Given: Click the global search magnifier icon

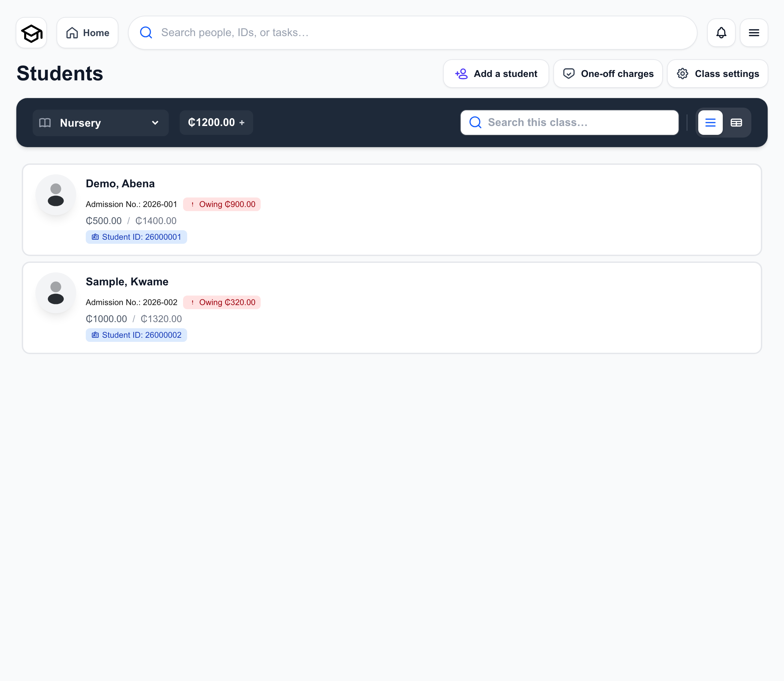Looking at the screenshot, I should (x=146, y=33).
